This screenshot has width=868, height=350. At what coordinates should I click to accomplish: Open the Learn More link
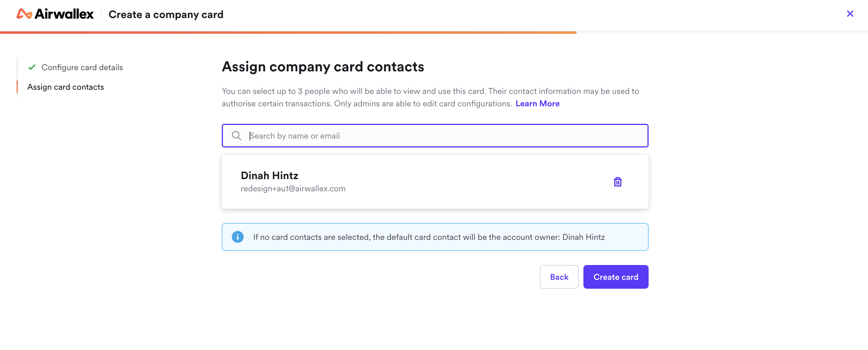tap(537, 104)
